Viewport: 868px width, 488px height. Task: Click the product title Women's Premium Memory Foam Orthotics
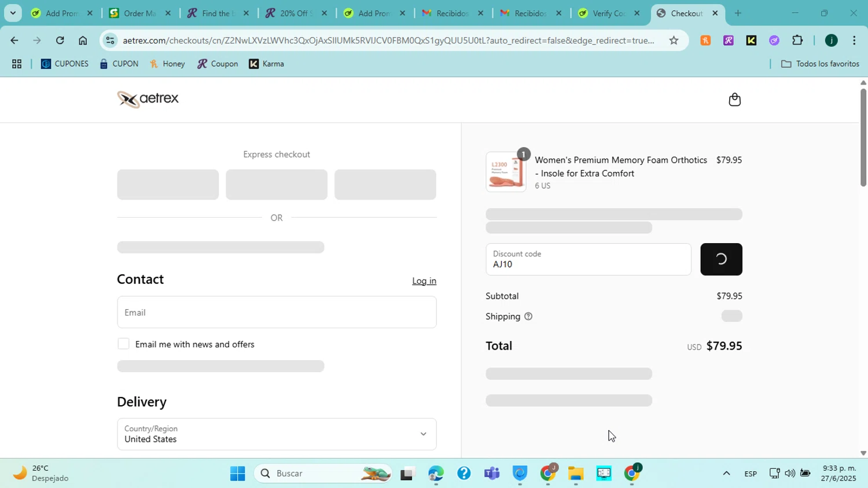coord(621,167)
